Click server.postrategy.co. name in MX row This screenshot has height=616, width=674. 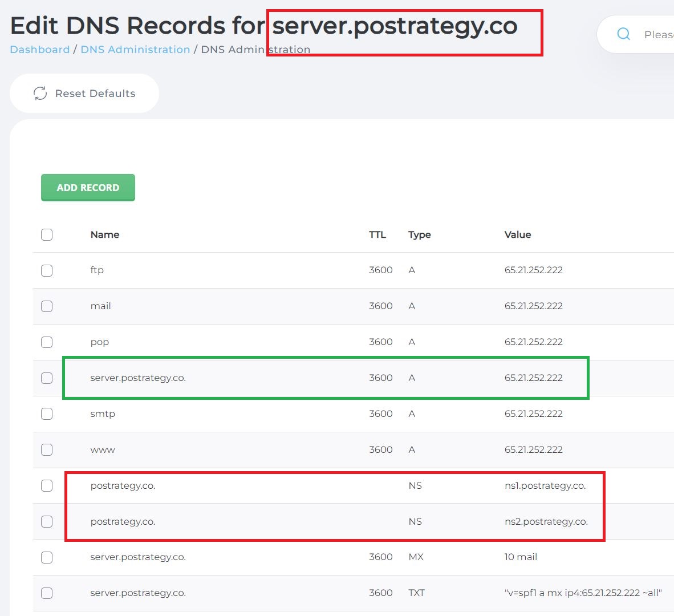pyautogui.click(x=138, y=557)
